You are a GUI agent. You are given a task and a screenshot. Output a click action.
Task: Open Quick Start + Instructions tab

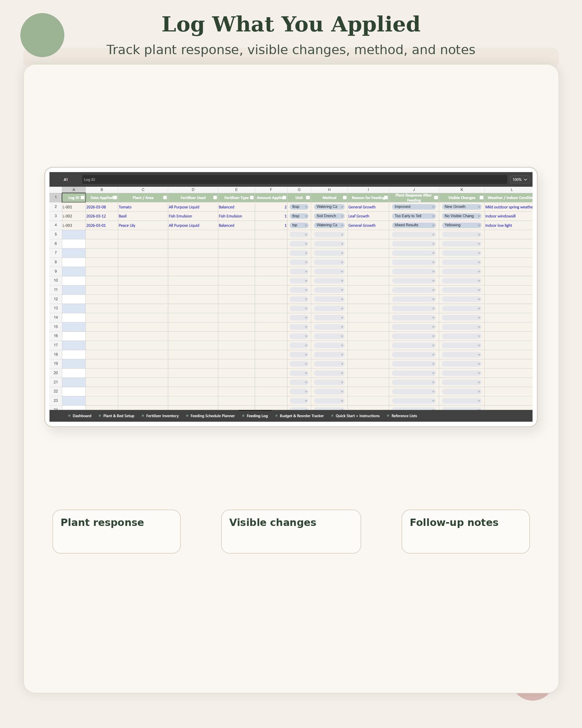[356, 416]
